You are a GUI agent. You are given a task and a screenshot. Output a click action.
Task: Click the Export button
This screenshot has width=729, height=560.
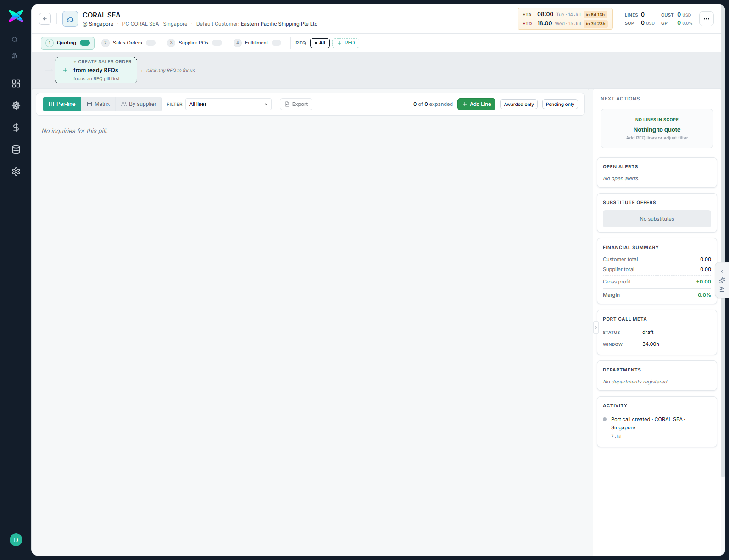point(296,104)
